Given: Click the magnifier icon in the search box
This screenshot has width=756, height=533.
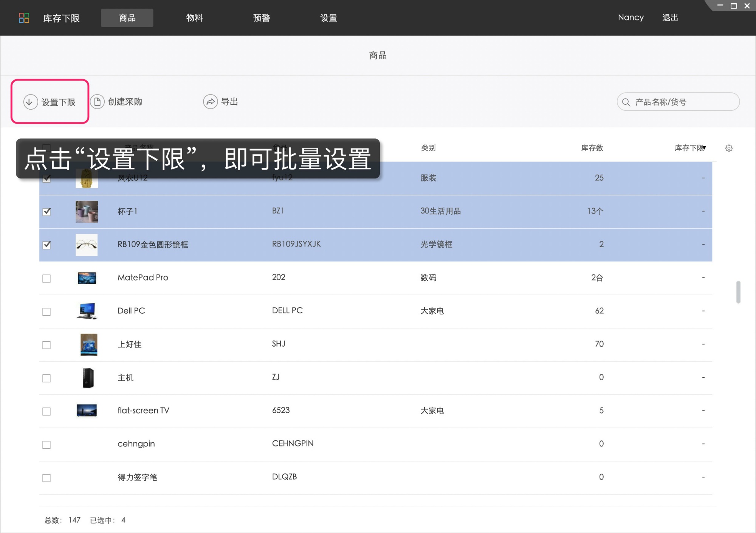Looking at the screenshot, I should click(x=626, y=102).
